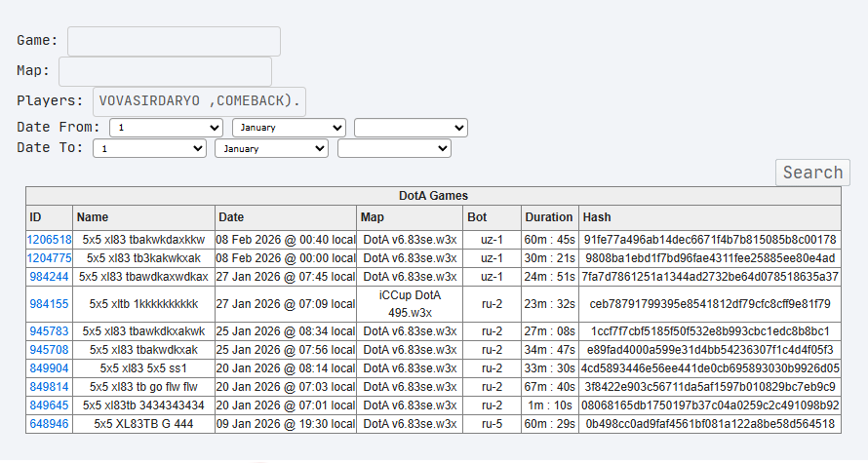Expand the Date To day dropdown
The height and width of the screenshot is (463, 868).
(149, 148)
